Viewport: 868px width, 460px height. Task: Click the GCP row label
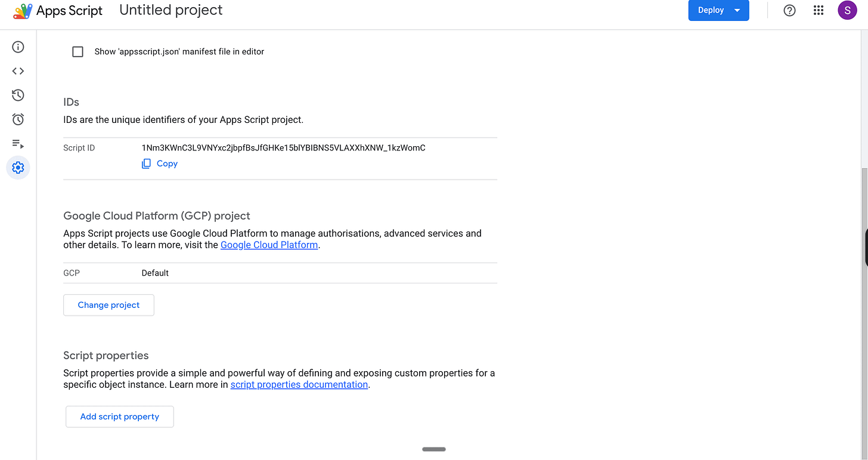coord(72,273)
